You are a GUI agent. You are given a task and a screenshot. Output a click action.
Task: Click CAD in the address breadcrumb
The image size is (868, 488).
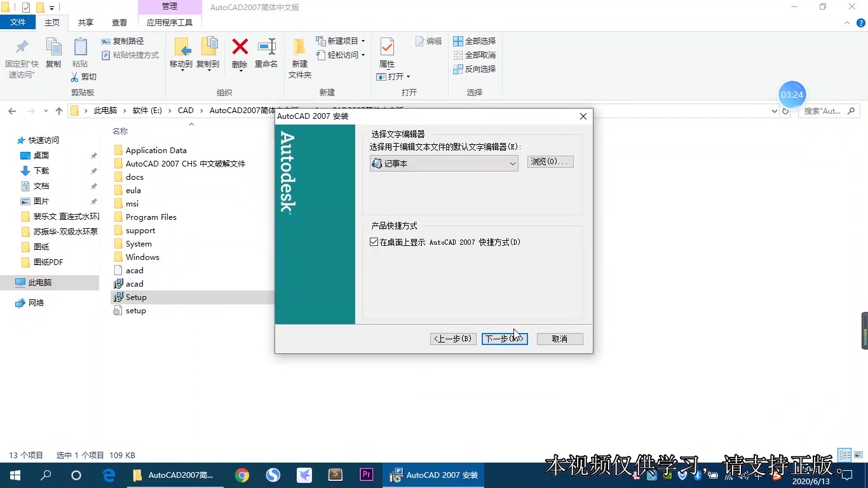coord(186,111)
